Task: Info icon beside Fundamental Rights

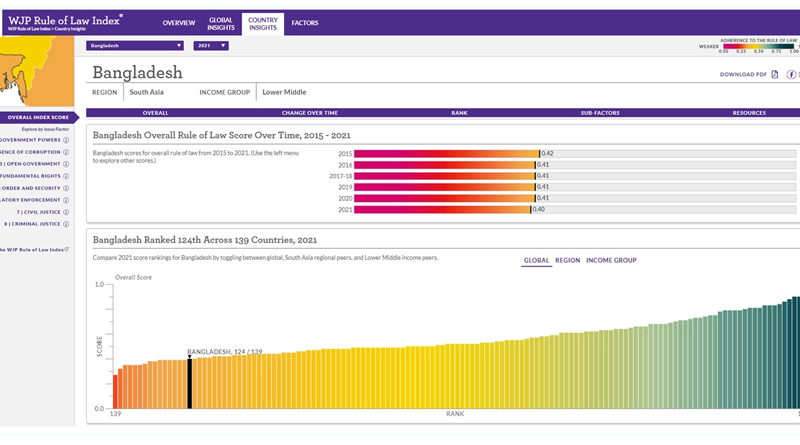Action: (x=66, y=176)
